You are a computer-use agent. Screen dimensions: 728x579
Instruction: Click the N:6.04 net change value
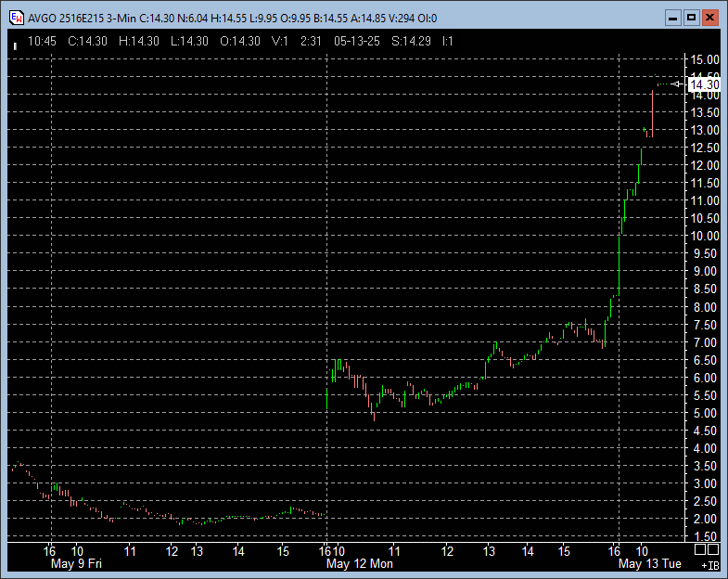tap(192, 19)
